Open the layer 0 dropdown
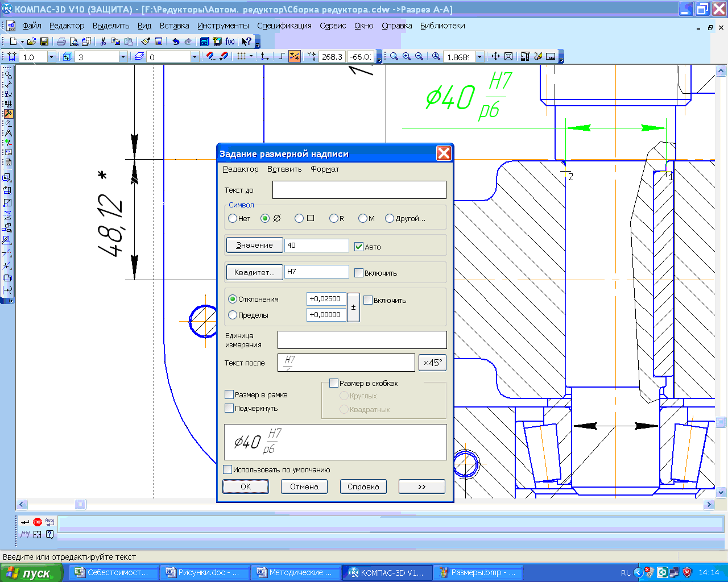Screen dimensions: 728x582 [x=195, y=57]
